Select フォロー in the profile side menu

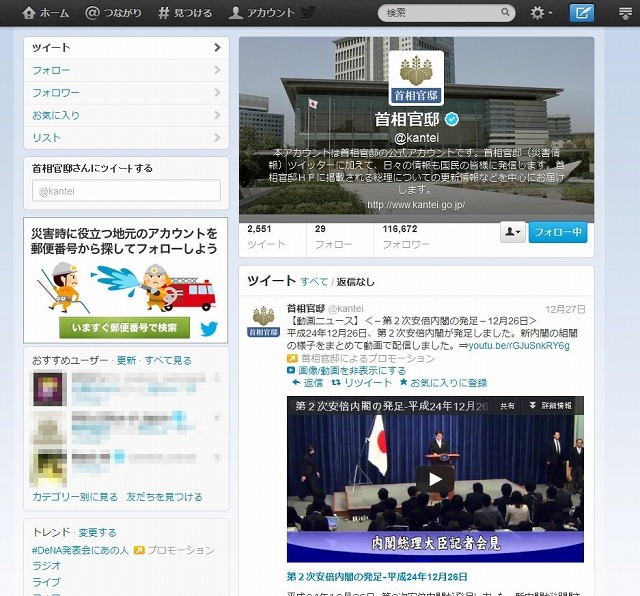pyautogui.click(x=126, y=70)
